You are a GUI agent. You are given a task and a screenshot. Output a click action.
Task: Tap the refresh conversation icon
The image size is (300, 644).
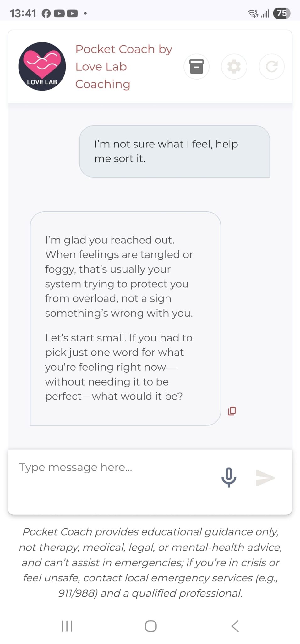(x=272, y=66)
